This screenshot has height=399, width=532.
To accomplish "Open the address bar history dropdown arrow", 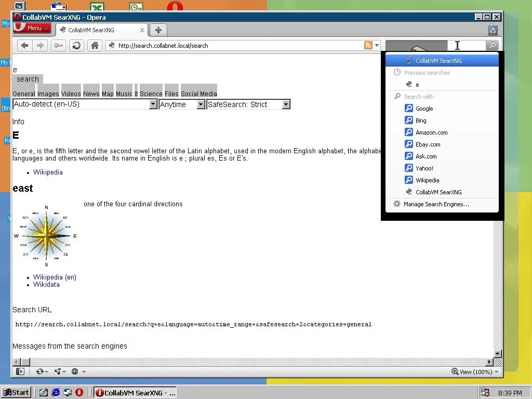I will tap(377, 45).
